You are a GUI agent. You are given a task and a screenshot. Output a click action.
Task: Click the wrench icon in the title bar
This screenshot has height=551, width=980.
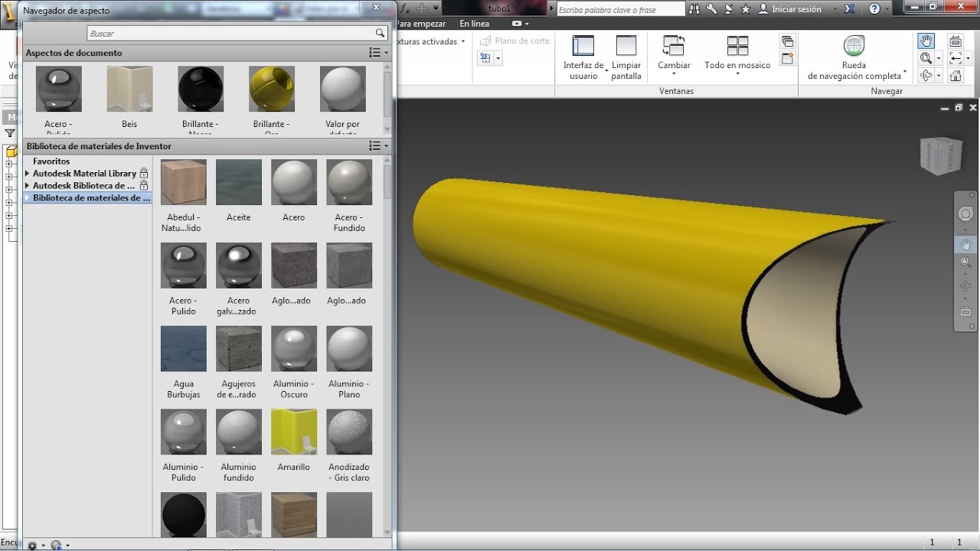coord(712,9)
